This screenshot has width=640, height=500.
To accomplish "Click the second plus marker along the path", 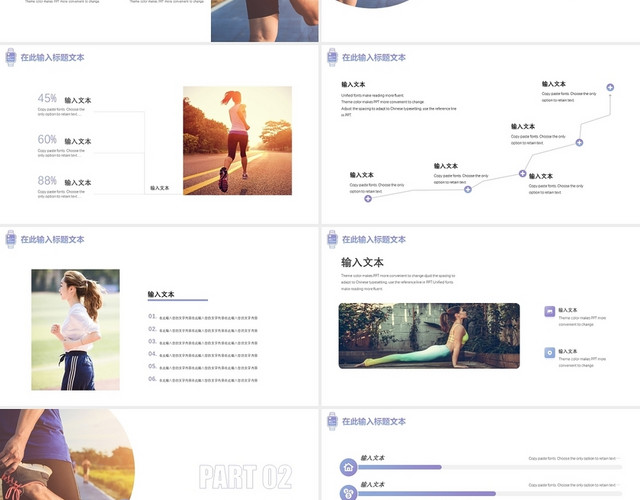I will click(468, 189).
